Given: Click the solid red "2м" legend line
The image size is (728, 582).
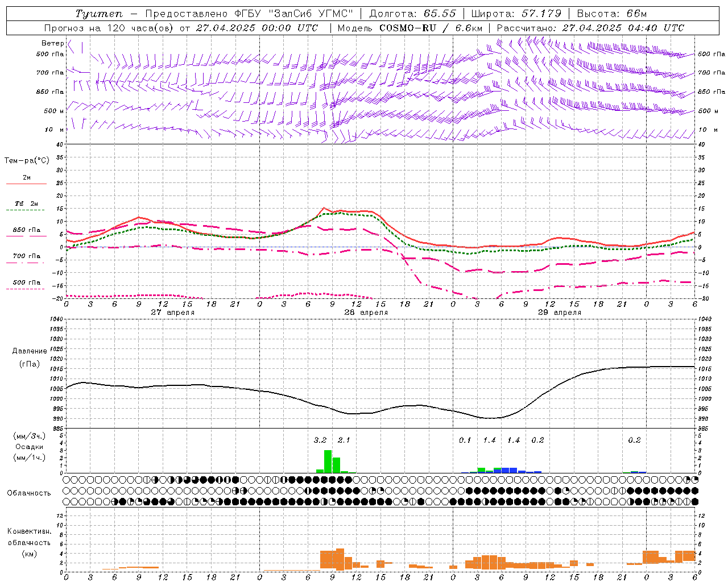Looking at the screenshot, I should point(26,184).
